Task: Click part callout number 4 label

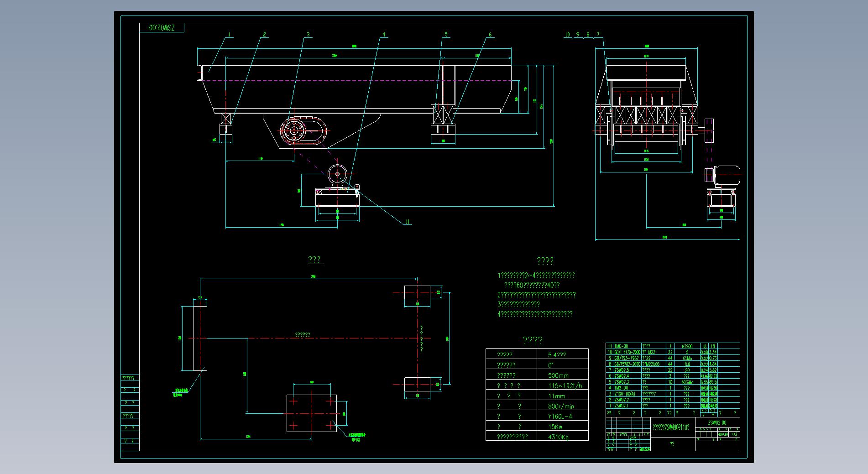Action: pos(384,35)
